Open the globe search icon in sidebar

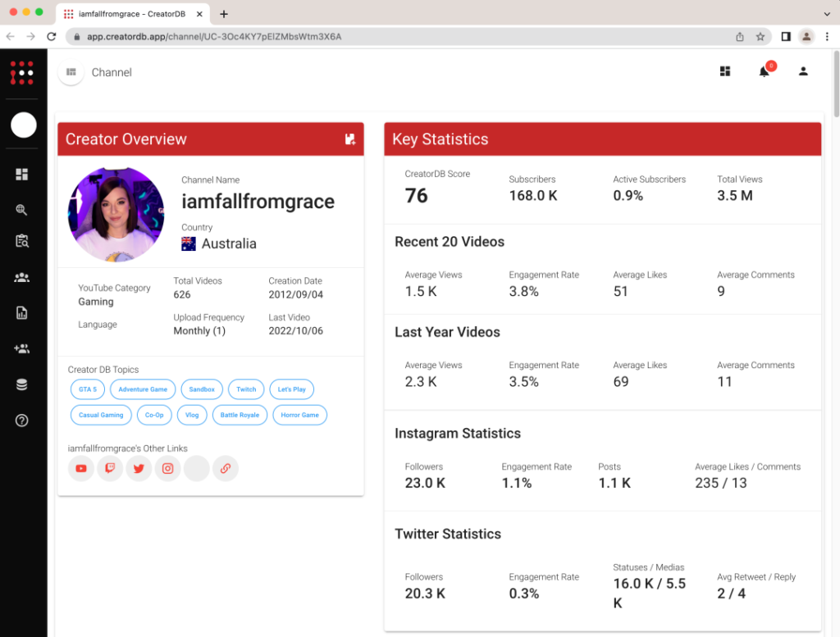click(22, 209)
